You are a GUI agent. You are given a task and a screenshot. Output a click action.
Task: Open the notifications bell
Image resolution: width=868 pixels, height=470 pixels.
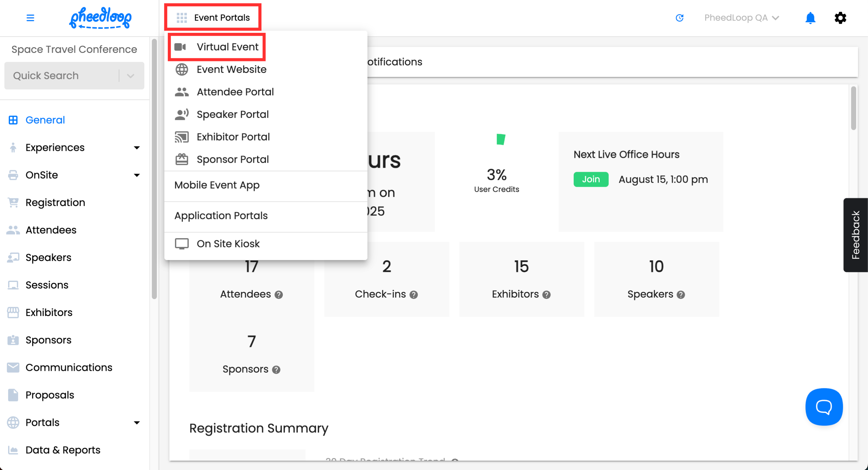point(810,18)
